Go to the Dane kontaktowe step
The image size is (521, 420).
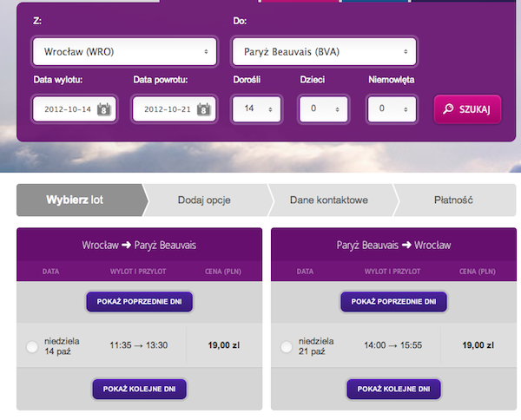coord(333,200)
